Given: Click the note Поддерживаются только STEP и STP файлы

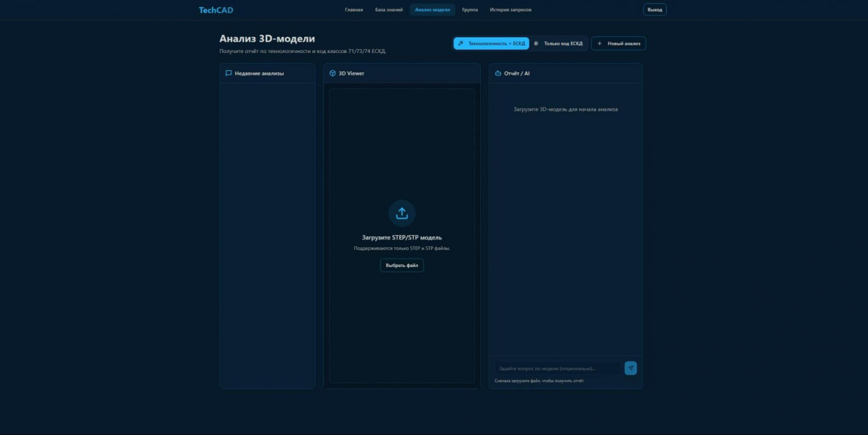Looking at the screenshot, I should (402, 248).
